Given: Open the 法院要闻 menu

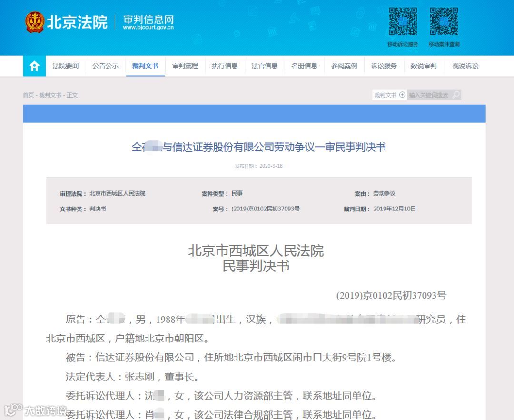Looking at the screenshot, I should [x=66, y=66].
